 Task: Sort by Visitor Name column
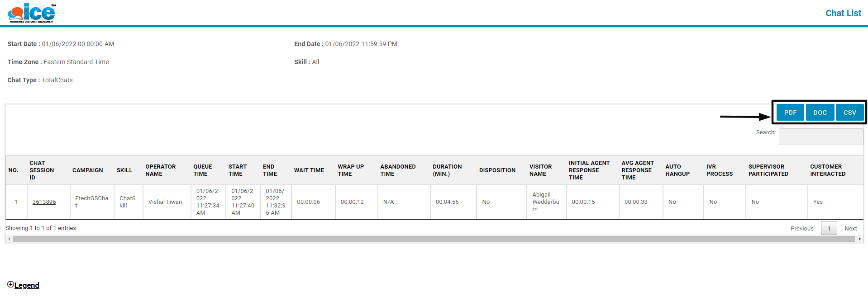coord(540,170)
